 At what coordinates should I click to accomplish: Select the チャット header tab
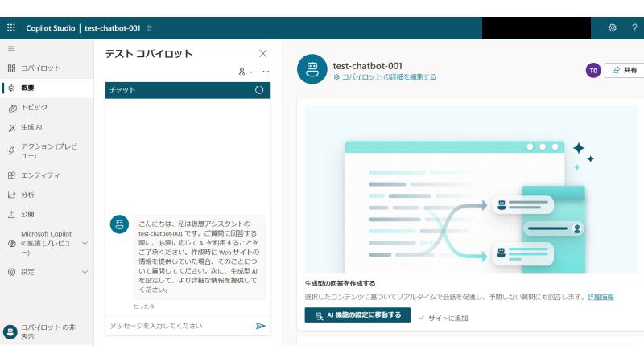[122, 90]
